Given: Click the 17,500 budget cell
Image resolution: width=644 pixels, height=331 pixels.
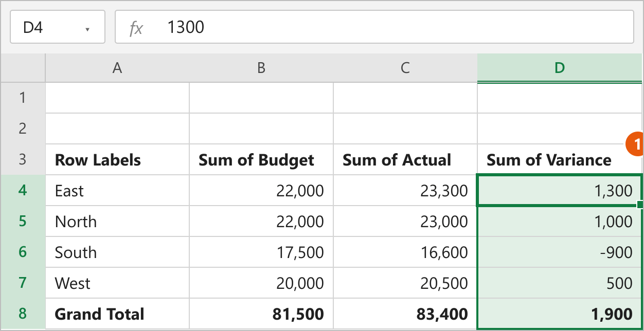Looking at the screenshot, I should pos(261,252).
